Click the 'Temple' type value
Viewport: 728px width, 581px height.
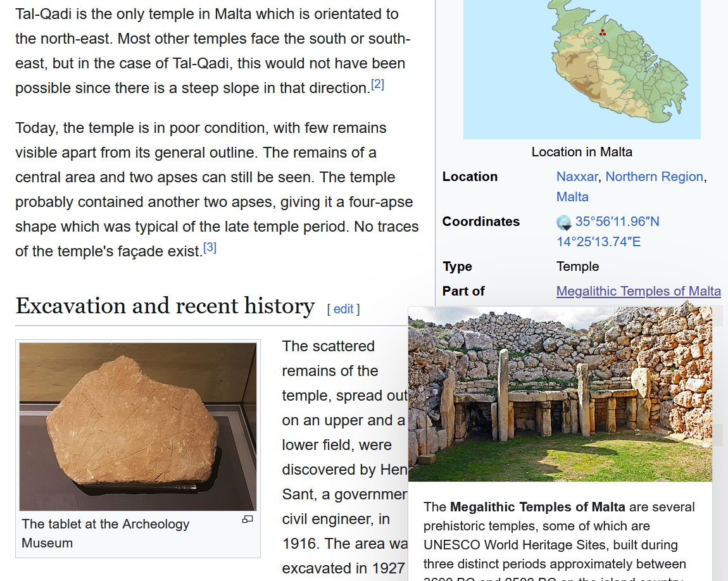tap(577, 267)
